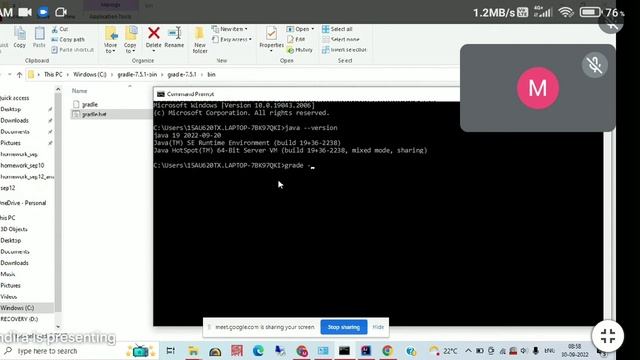
Task: Open the weather widget showing 22°C
Action: (x=443, y=351)
